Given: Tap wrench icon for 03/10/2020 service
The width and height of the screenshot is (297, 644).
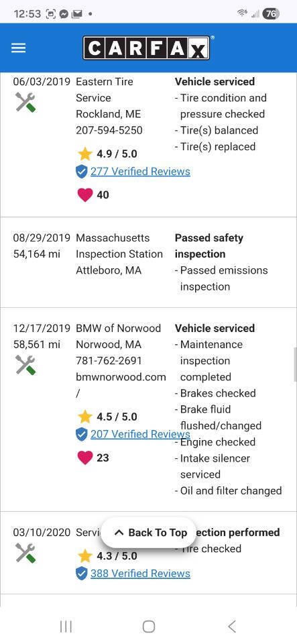Looking at the screenshot, I should tap(25, 552).
